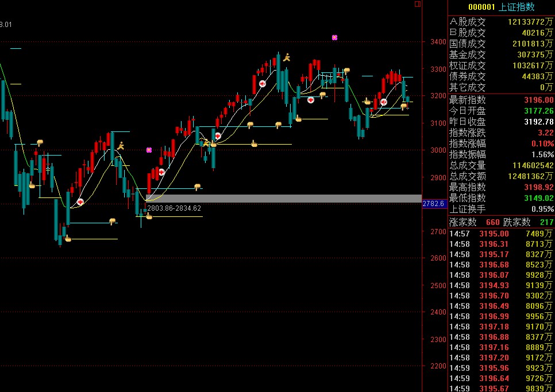
Task: Click the small red square icon above the chart
Action: click(418, 4)
